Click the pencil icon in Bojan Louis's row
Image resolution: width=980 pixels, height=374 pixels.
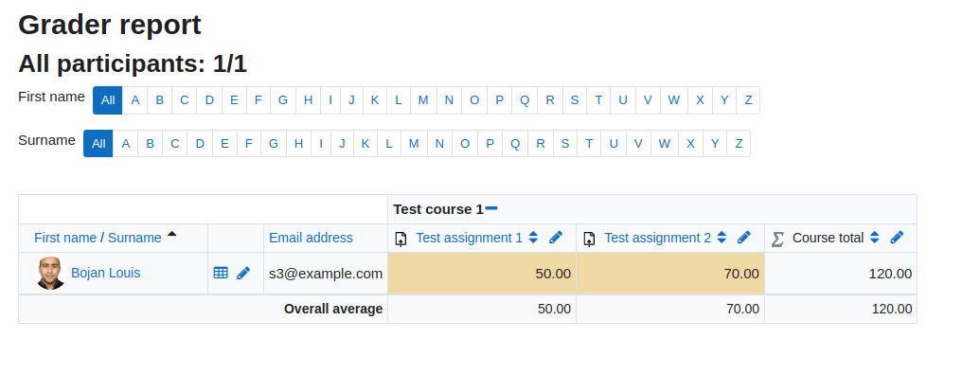[x=243, y=273]
